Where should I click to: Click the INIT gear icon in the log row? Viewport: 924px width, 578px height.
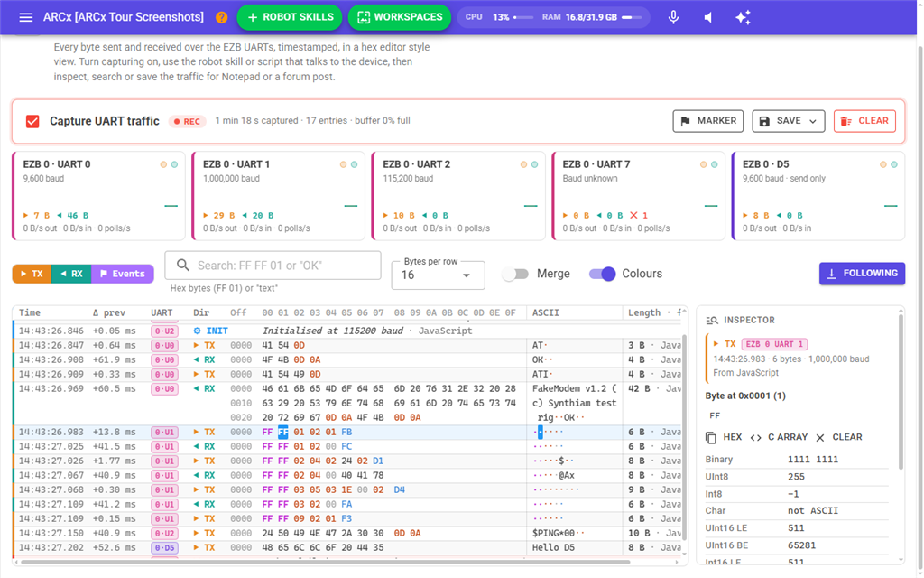198,331
